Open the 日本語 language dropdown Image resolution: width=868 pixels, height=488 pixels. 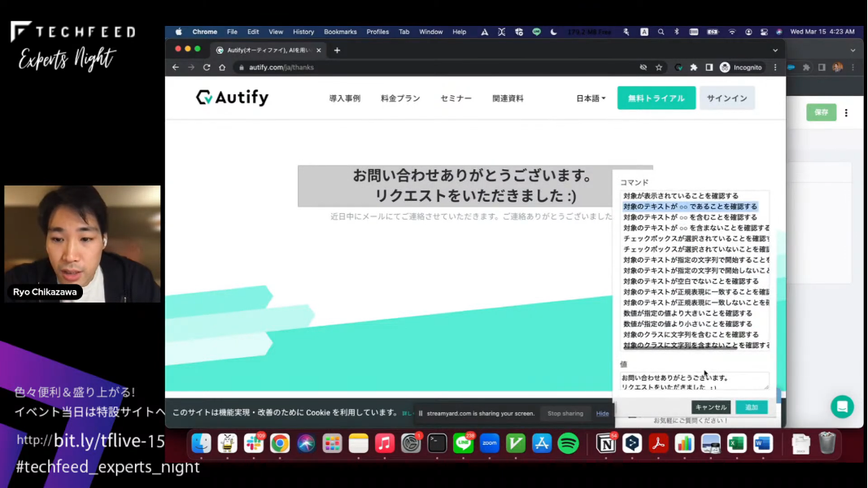pos(591,98)
